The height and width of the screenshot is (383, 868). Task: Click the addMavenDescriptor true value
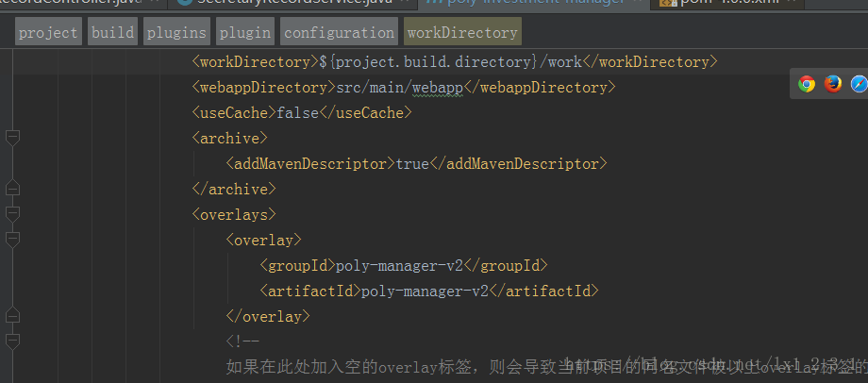[412, 164]
